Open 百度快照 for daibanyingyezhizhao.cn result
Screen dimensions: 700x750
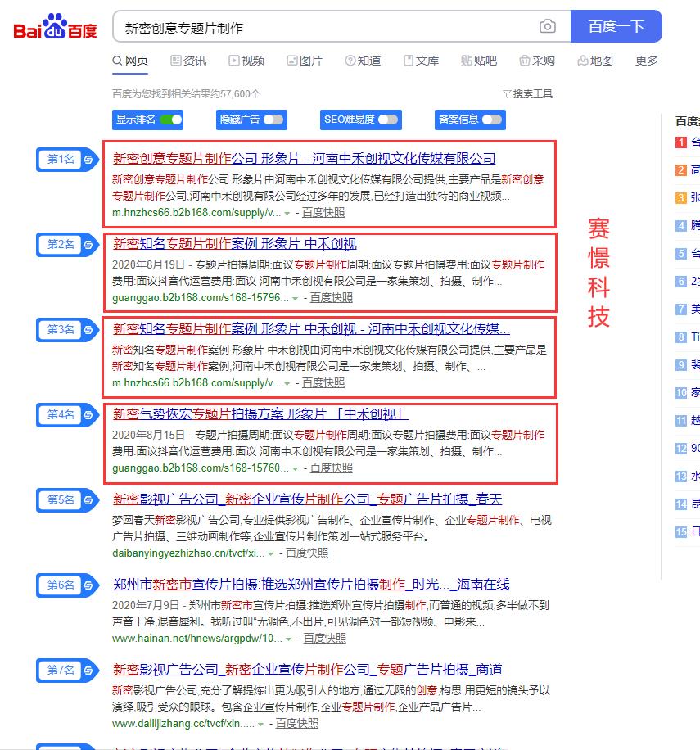click(307, 553)
